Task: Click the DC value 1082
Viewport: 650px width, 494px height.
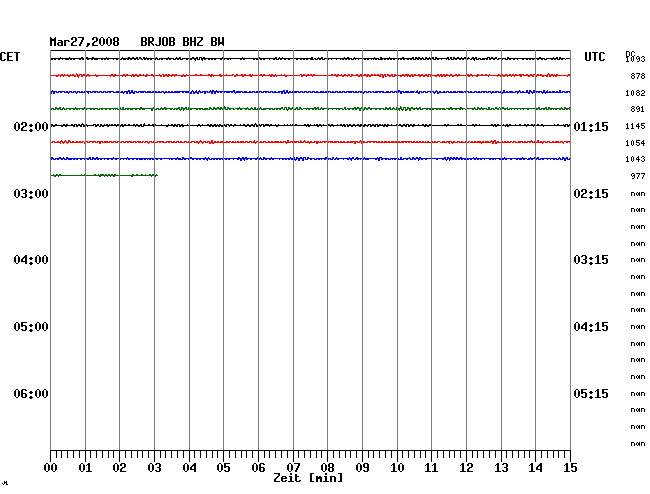Action: tap(635, 93)
